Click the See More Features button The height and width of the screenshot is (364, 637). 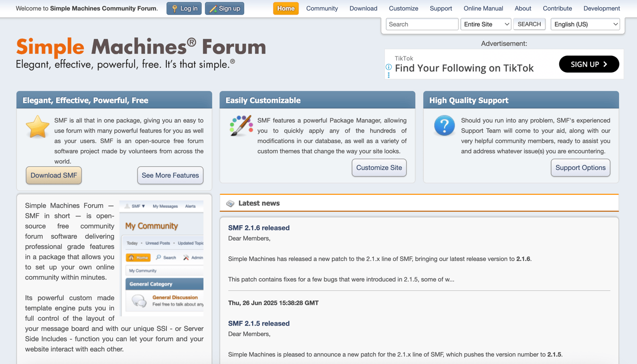point(170,175)
